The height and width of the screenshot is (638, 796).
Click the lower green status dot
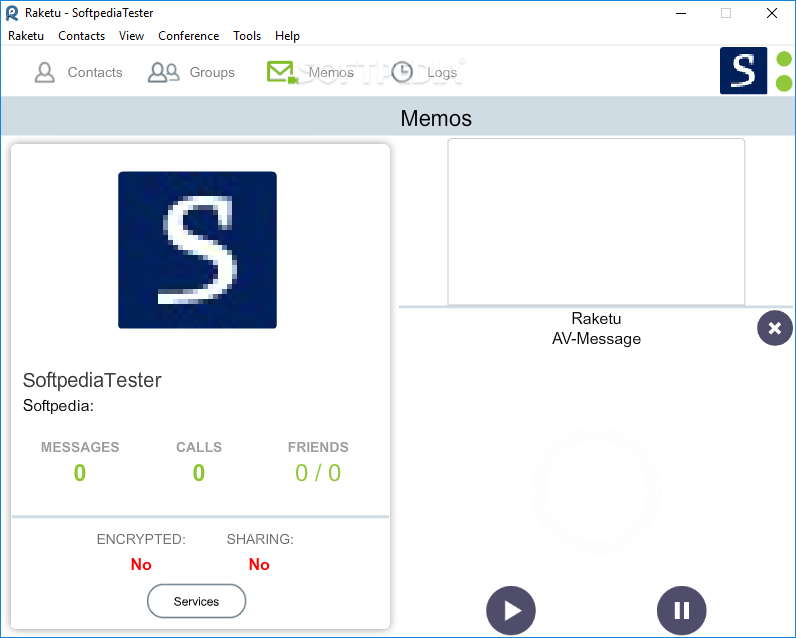784,83
